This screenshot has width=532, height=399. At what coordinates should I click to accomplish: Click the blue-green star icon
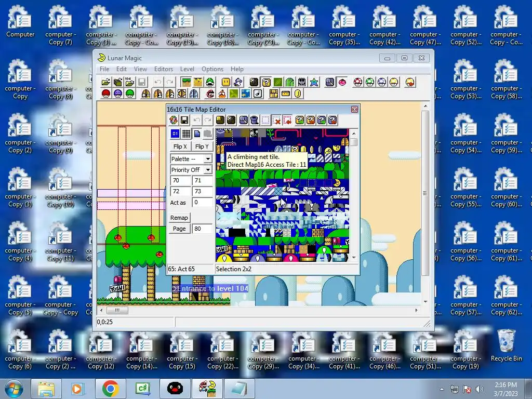(x=314, y=83)
